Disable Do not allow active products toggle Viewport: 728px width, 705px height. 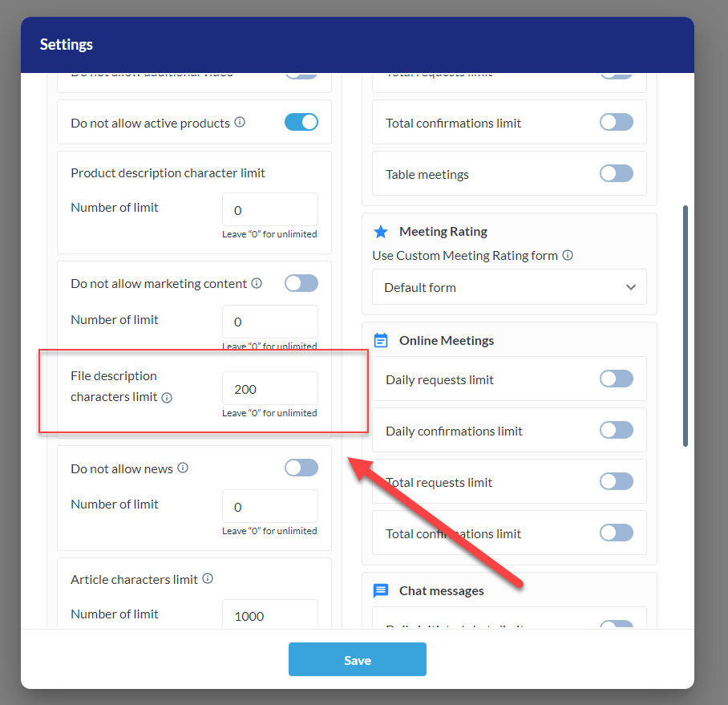301,122
